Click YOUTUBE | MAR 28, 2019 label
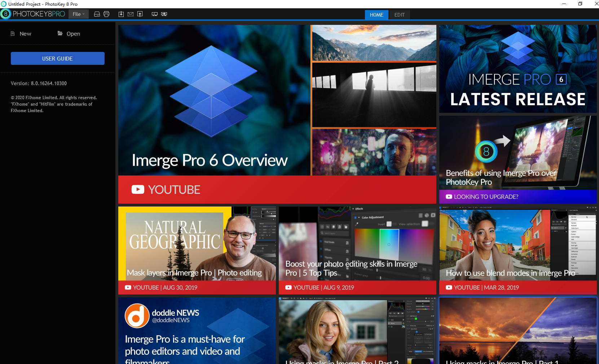This screenshot has width=599, height=364. click(486, 288)
